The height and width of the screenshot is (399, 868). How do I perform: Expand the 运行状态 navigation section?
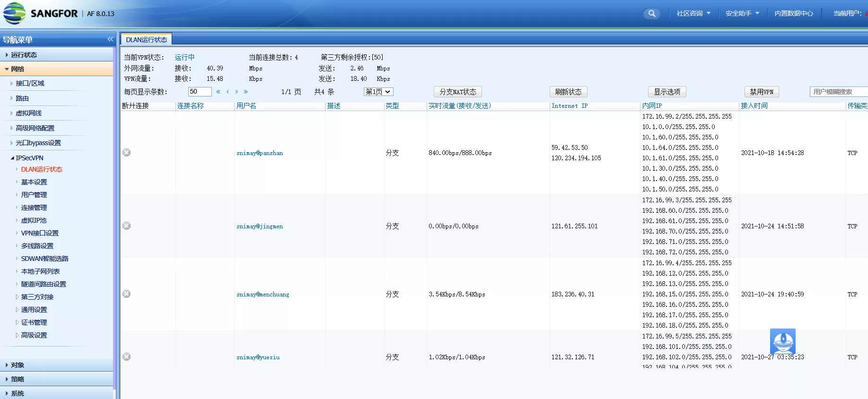pos(24,55)
